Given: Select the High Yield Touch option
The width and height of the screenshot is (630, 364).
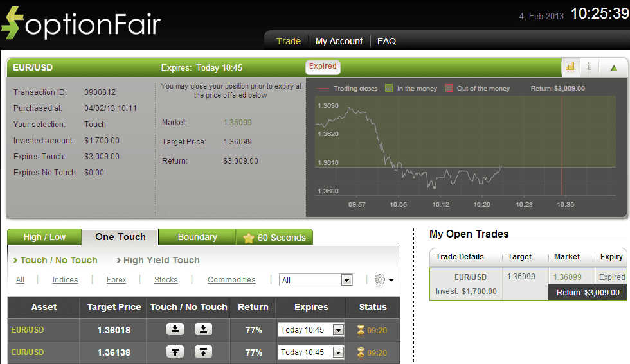Looking at the screenshot, I should click(161, 260).
